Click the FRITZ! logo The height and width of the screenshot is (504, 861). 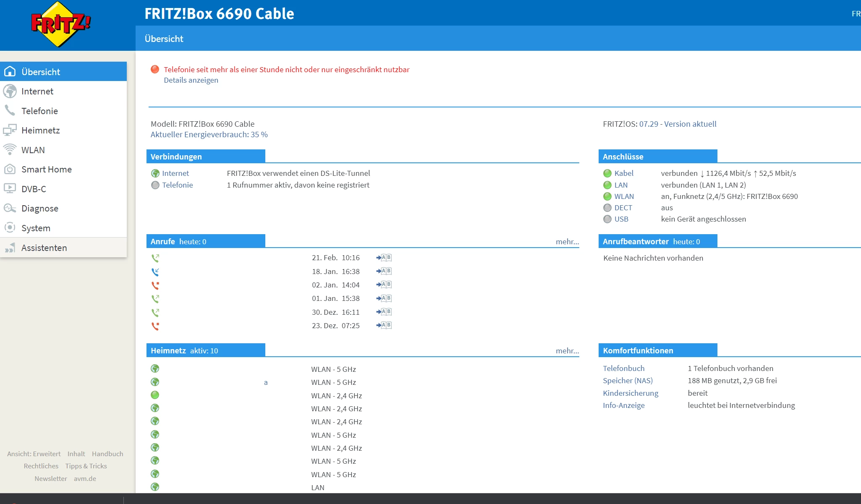click(x=61, y=24)
